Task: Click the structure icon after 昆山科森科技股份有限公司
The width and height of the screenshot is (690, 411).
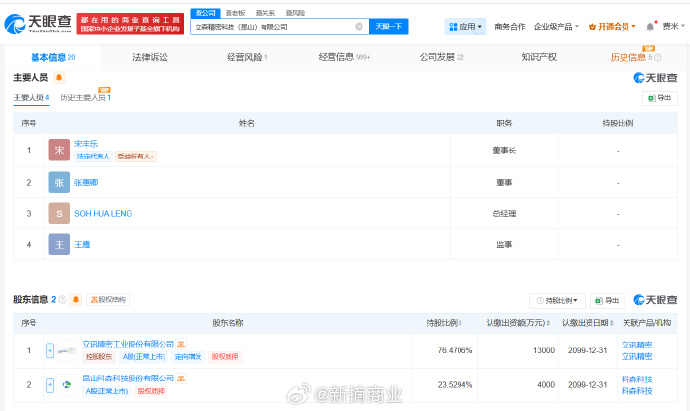Action: point(181,378)
